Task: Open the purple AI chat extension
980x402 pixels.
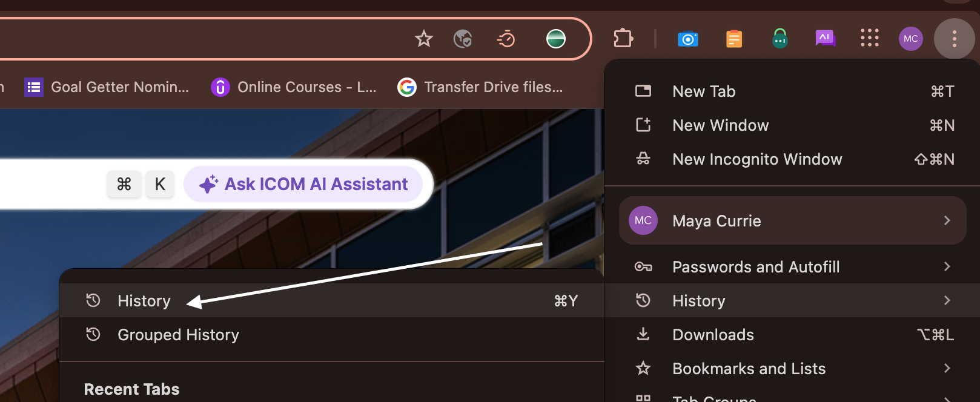Action: tap(825, 39)
